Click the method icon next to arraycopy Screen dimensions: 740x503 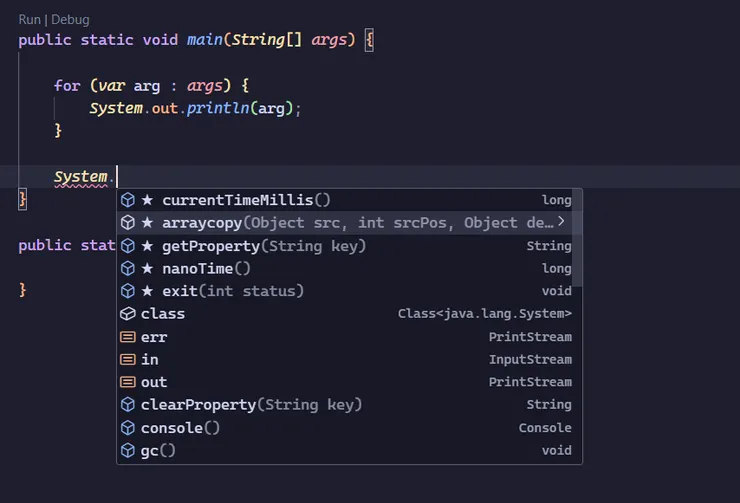128,223
